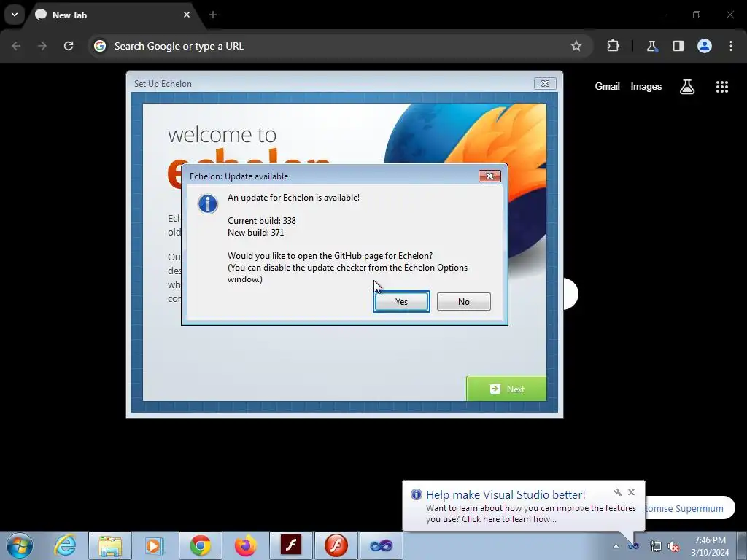Screen dimensions: 747x560
Task: Open Windows Media Player from taskbar
Action: coord(155,545)
